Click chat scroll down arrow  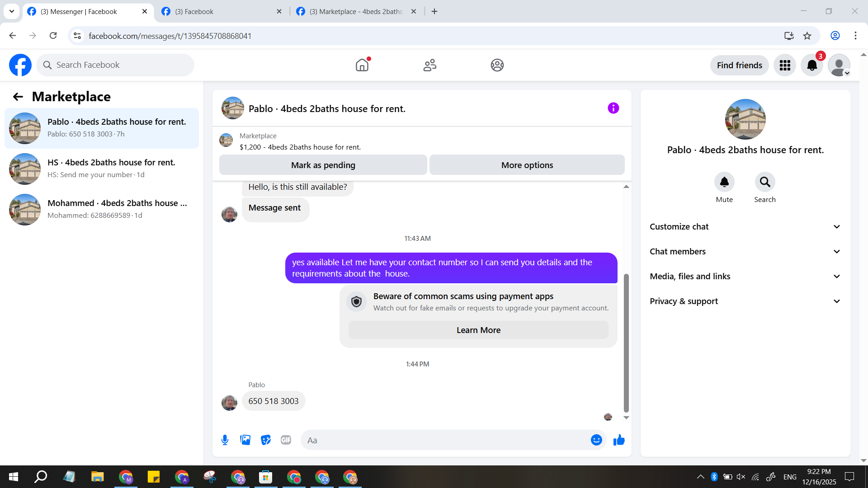click(626, 418)
